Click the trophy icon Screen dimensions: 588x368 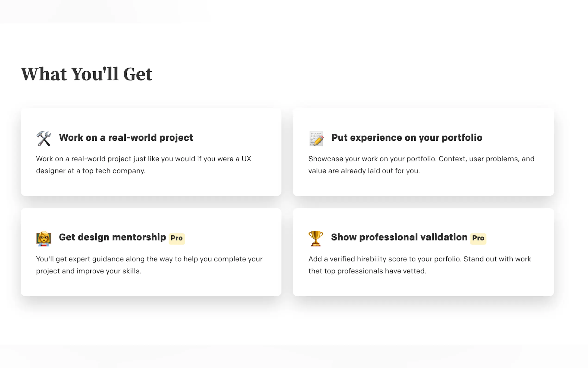[x=316, y=238]
